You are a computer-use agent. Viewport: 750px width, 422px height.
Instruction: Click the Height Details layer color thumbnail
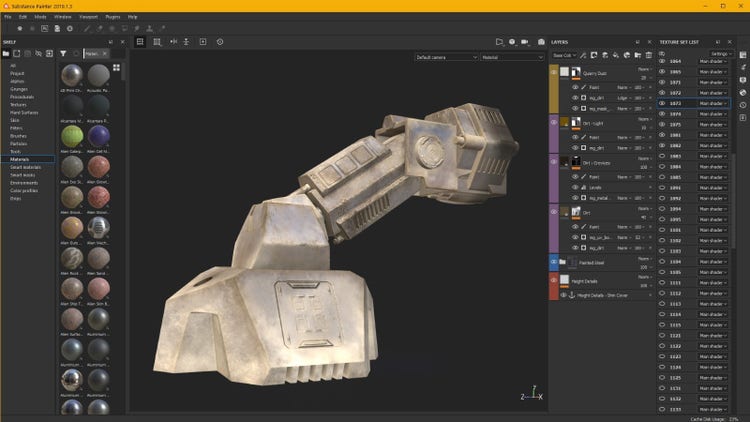565,280
